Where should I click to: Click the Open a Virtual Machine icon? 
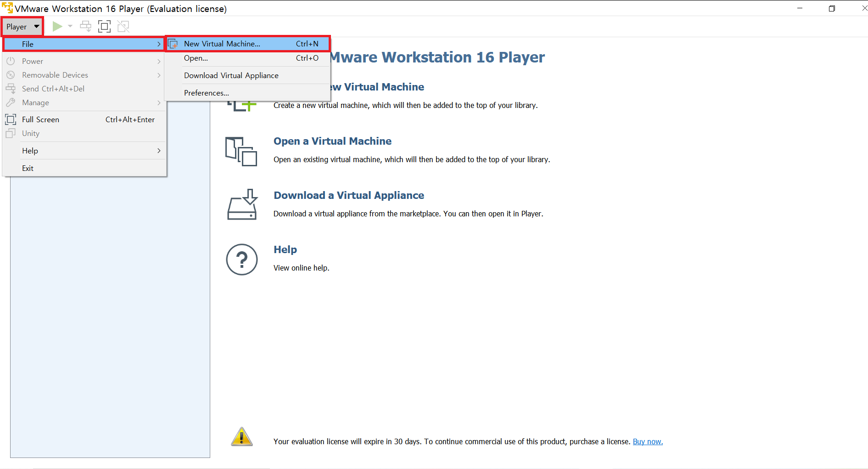241,151
